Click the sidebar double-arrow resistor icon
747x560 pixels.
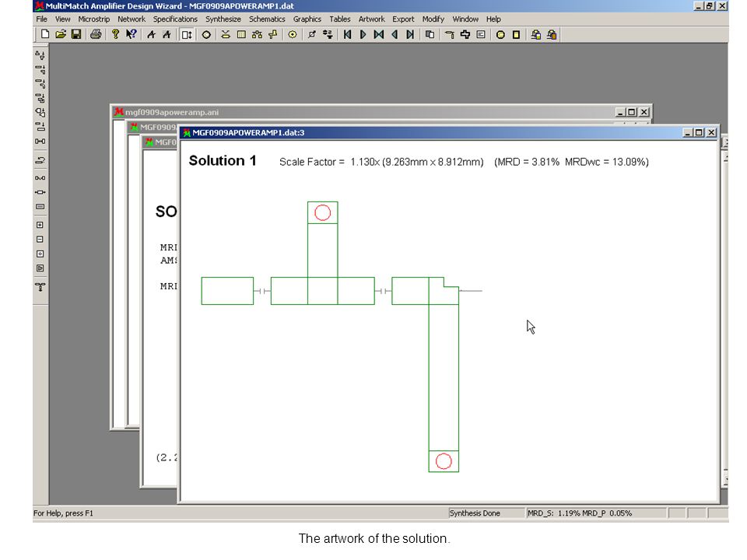(x=40, y=192)
